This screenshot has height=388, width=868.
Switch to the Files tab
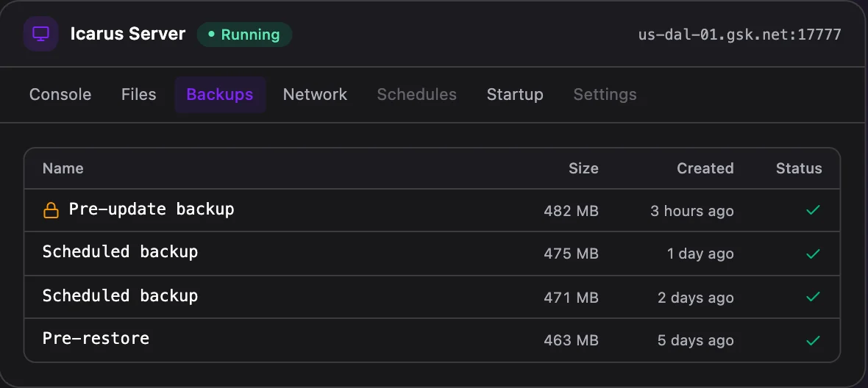pyautogui.click(x=139, y=95)
